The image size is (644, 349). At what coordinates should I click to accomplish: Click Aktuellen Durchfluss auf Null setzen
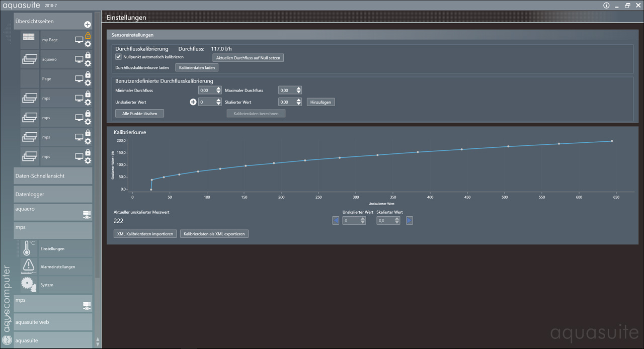tap(248, 58)
